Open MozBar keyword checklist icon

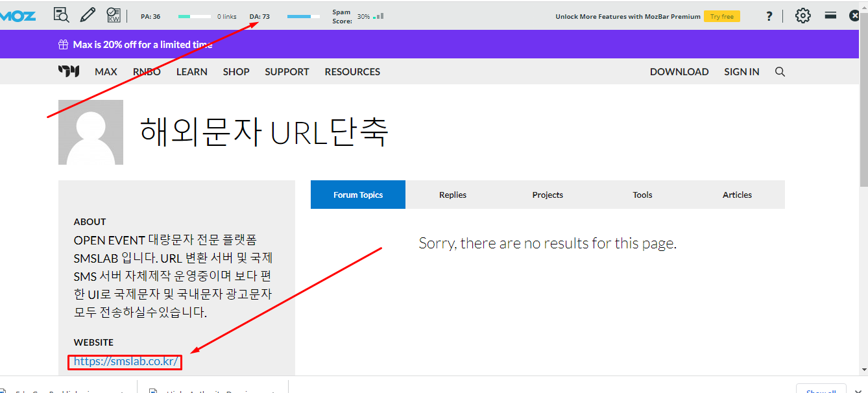[x=114, y=15]
